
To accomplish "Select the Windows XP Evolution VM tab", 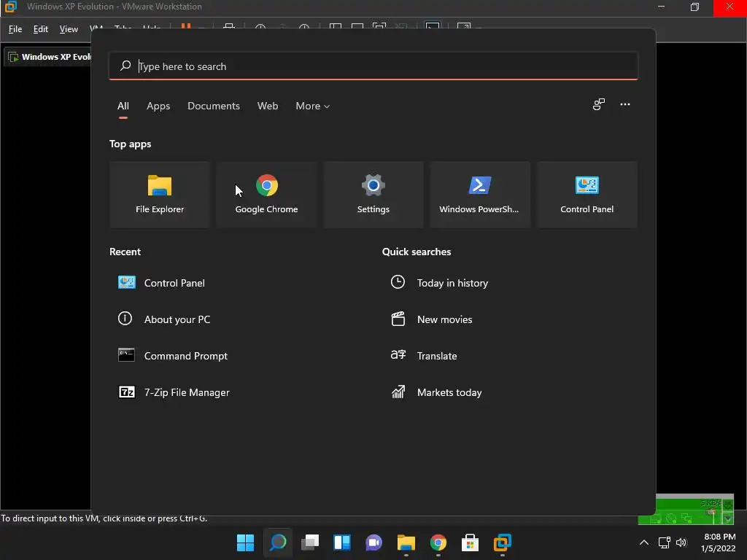I will pos(49,57).
